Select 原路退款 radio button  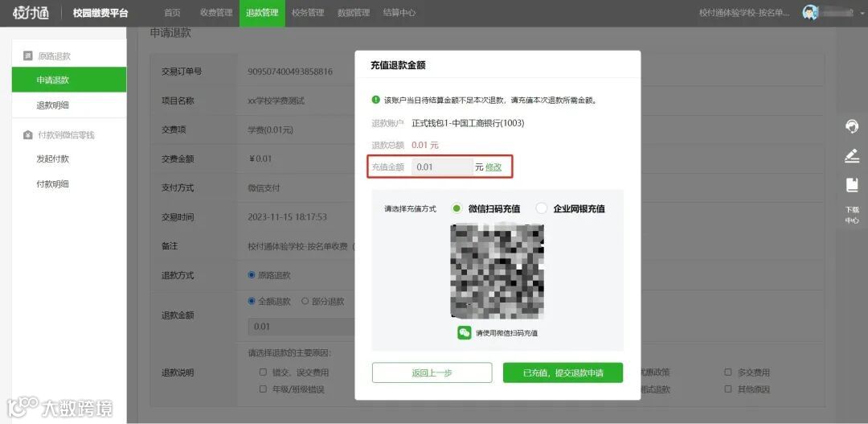click(252, 275)
